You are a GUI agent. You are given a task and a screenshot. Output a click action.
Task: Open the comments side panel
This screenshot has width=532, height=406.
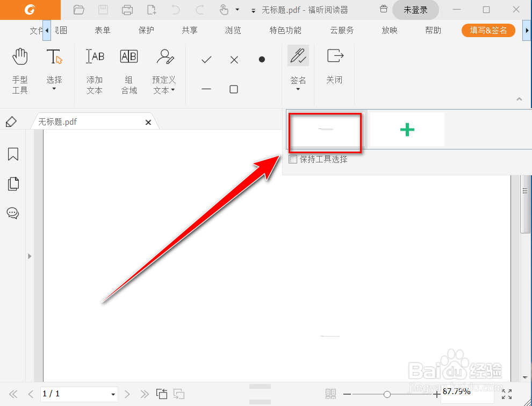pyautogui.click(x=13, y=213)
